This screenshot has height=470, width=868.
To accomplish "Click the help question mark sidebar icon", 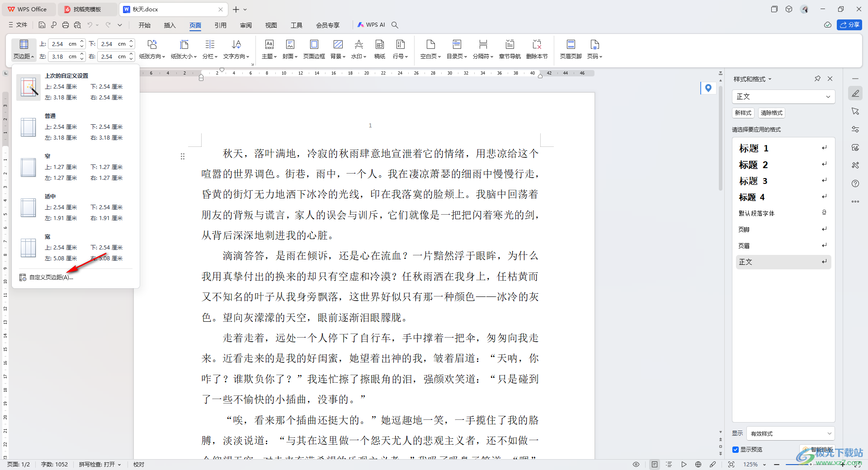I will point(855,183).
